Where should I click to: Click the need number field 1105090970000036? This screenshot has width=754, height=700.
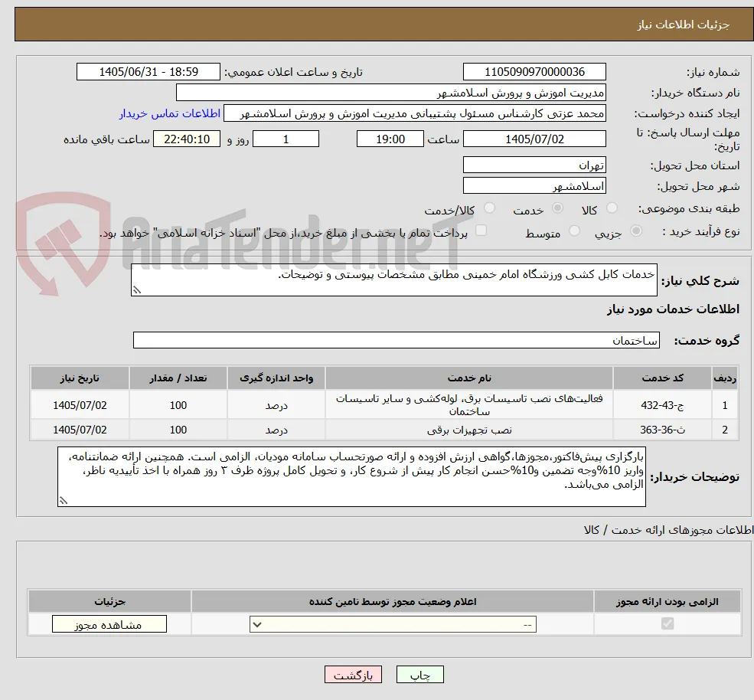click(x=534, y=72)
